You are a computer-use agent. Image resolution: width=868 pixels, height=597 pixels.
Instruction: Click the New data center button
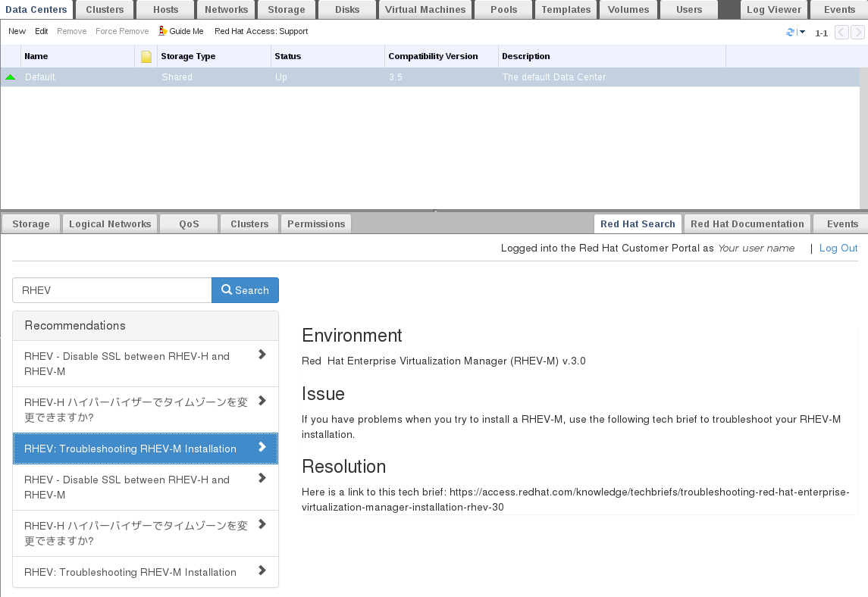point(17,31)
